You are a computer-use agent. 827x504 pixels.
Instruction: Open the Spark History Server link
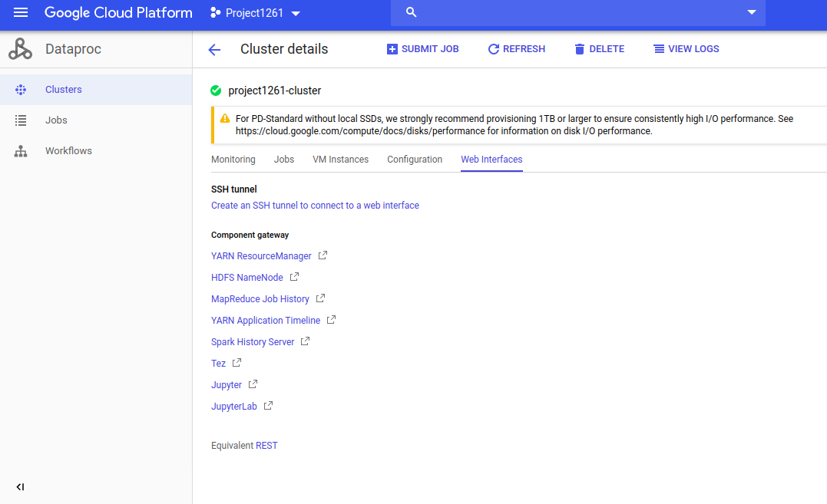253,342
